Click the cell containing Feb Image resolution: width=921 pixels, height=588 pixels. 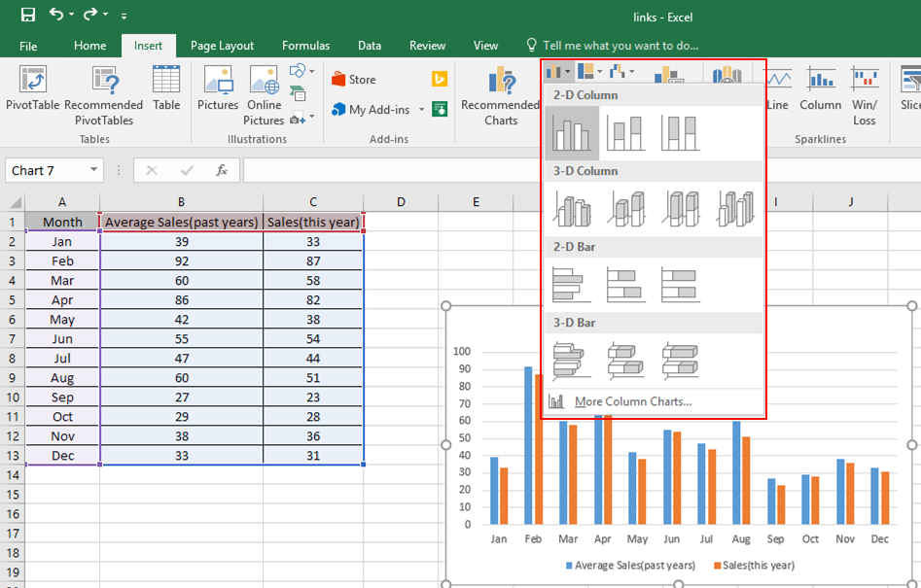[62, 261]
